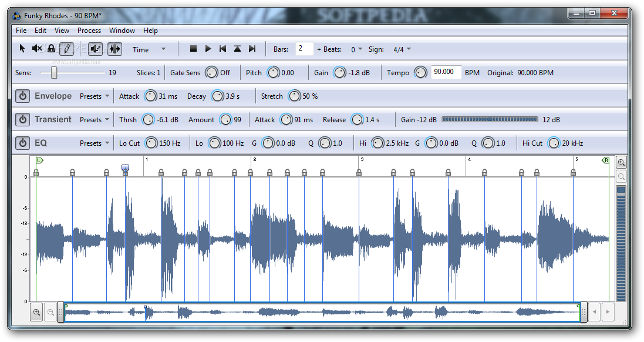
Task: Jump to the previous slice
Action: [x=222, y=49]
